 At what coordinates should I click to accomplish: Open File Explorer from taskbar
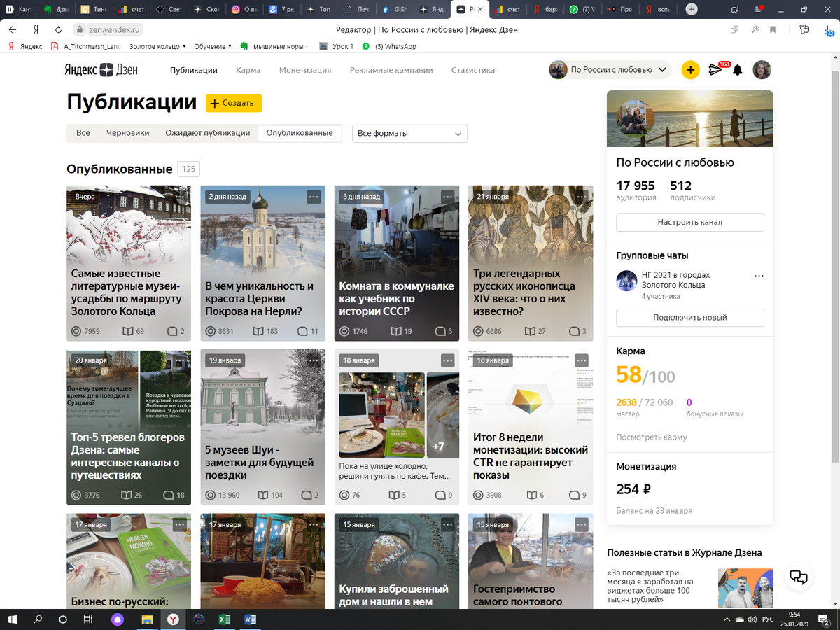point(147,619)
